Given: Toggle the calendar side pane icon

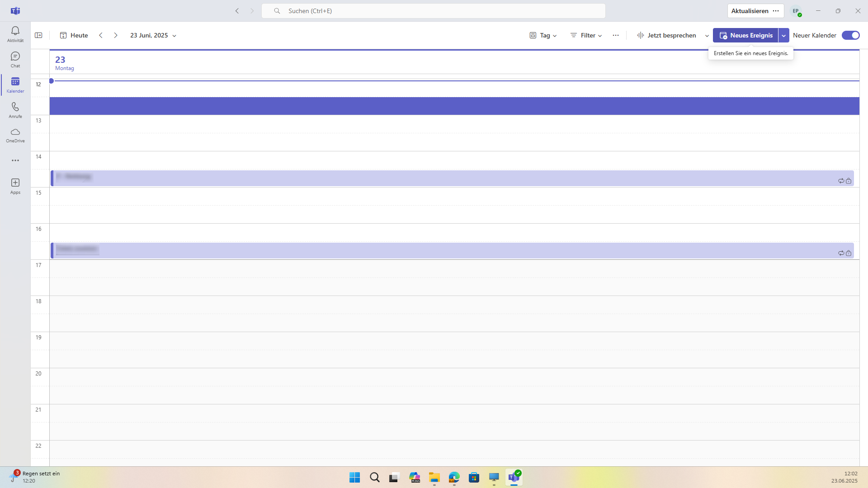Looking at the screenshot, I should pos(38,35).
